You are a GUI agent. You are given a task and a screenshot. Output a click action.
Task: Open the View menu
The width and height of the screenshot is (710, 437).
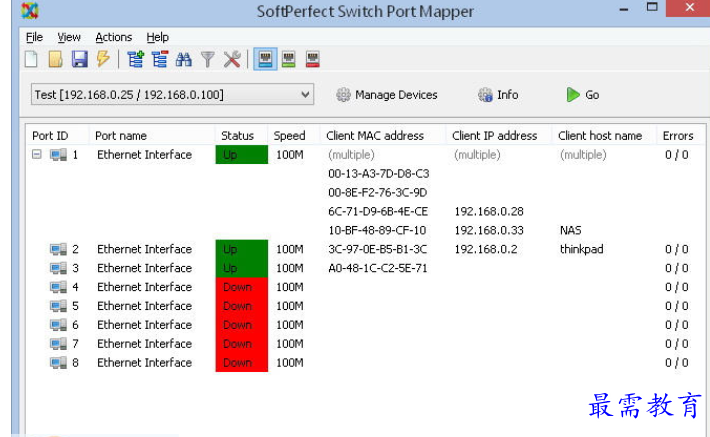pos(69,37)
